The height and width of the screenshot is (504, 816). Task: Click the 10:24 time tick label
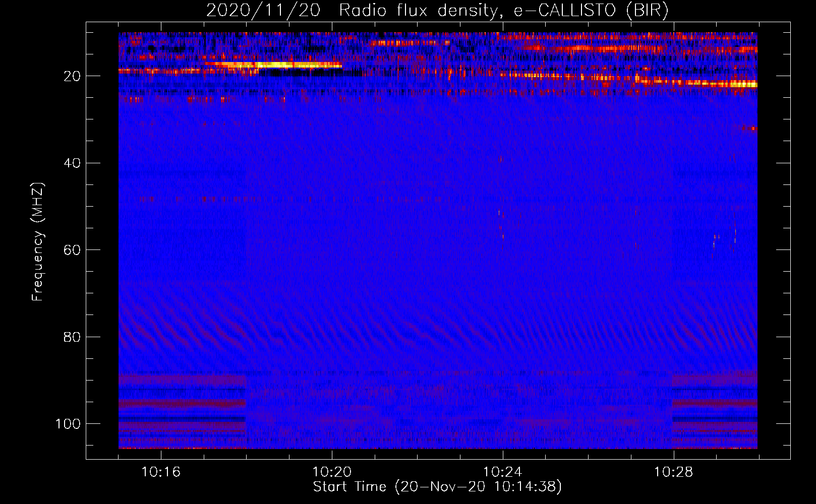[503, 472]
